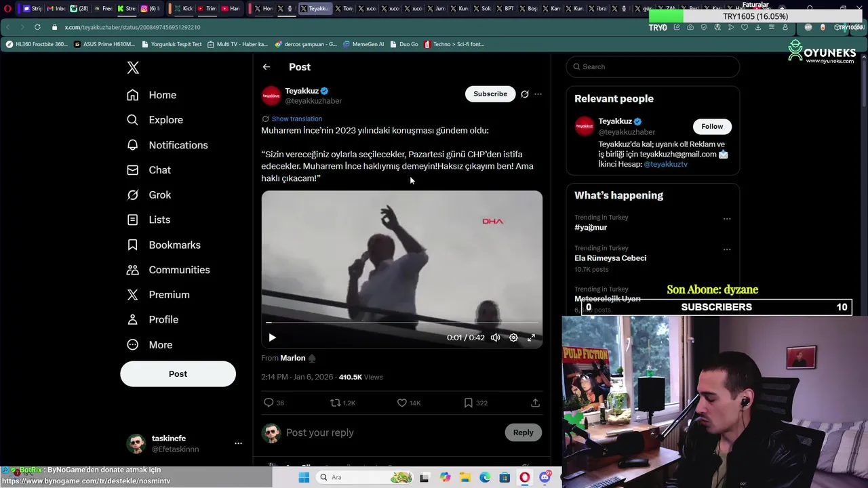868x488 pixels.
Task: Open Explore in the sidebar
Action: [x=155, y=120]
